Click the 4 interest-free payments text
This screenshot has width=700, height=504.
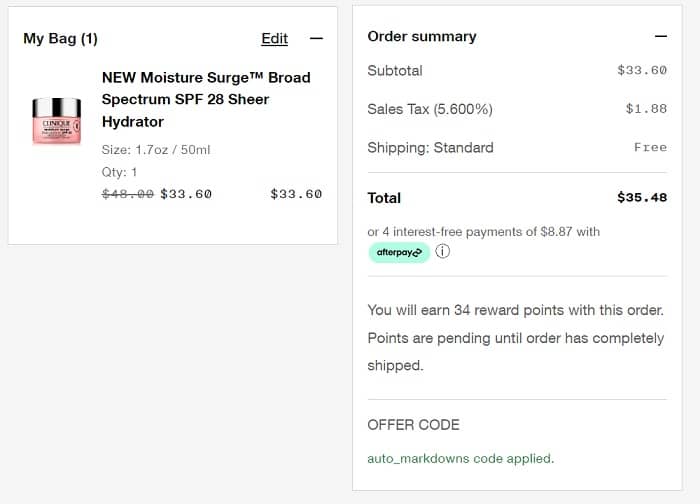click(483, 232)
